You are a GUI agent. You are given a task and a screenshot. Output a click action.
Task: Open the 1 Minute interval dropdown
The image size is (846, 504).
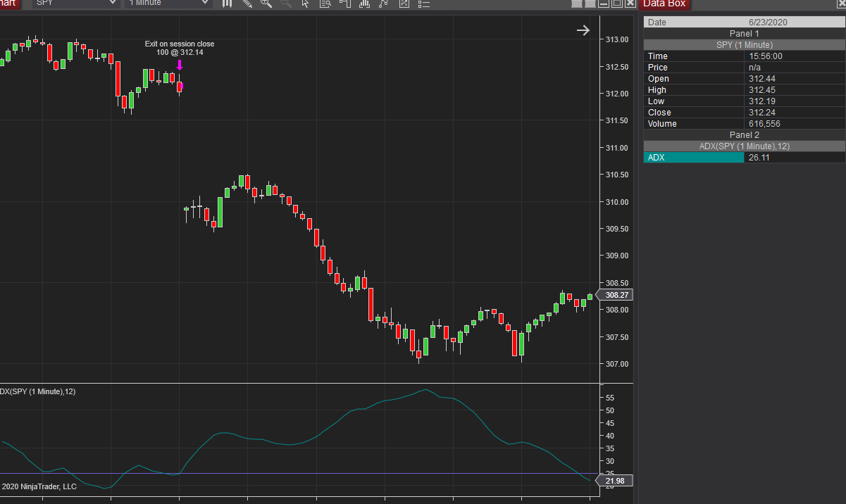(x=168, y=4)
